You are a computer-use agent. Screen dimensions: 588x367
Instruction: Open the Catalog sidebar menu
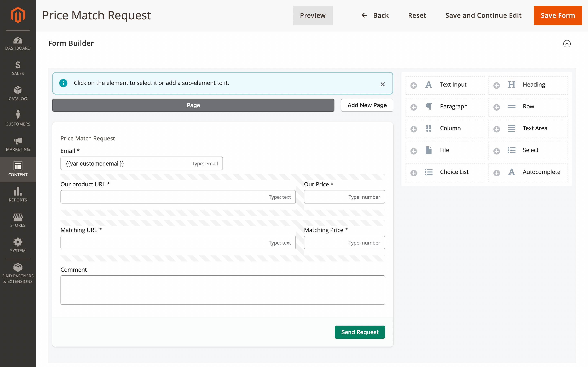click(18, 93)
